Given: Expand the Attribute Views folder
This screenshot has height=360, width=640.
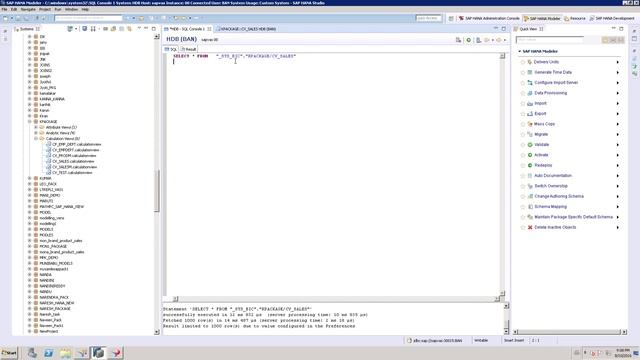Looking at the screenshot, I should pyautogui.click(x=36, y=127).
